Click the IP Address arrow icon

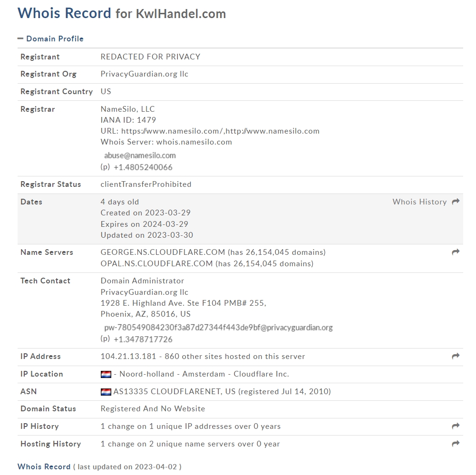[x=456, y=356]
